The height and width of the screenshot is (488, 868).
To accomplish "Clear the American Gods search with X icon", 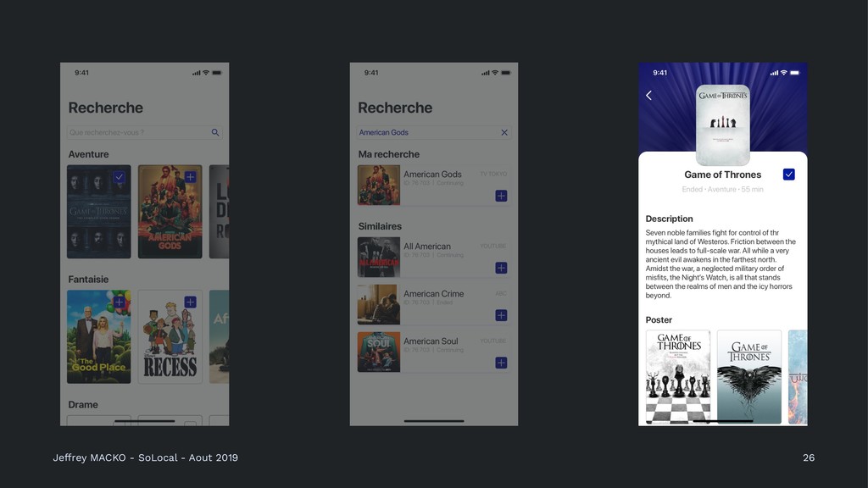I will click(504, 132).
